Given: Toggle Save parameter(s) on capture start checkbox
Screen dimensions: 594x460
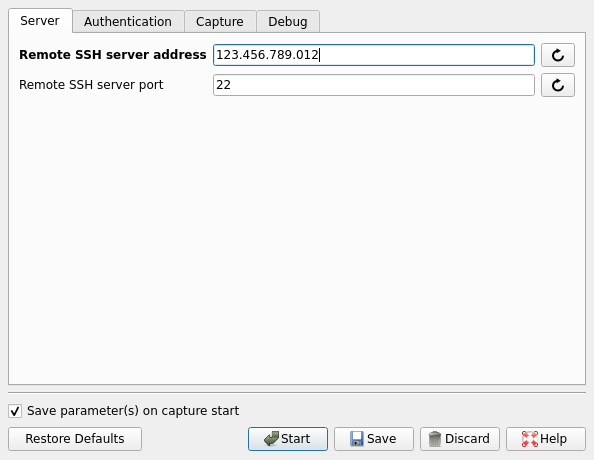Looking at the screenshot, I should (15, 411).
